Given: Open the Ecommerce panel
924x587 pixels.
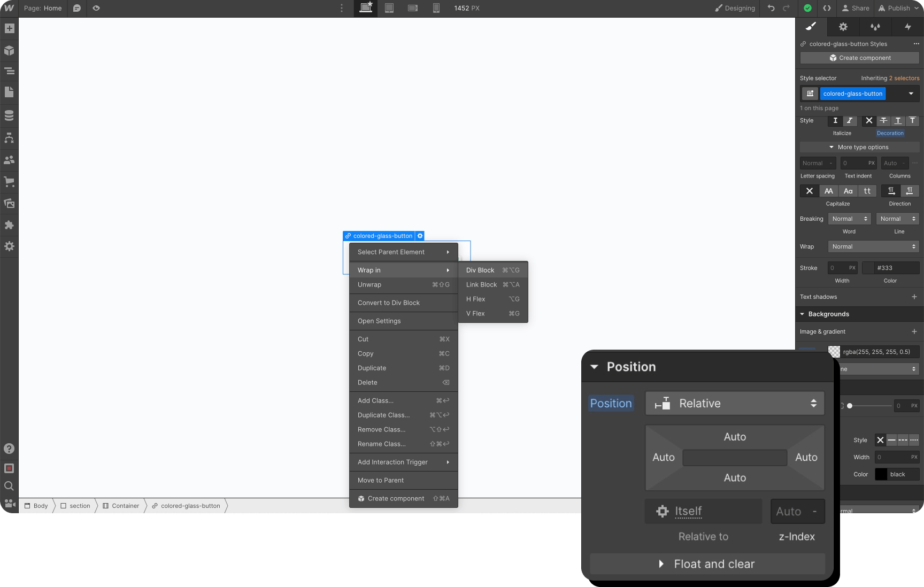Looking at the screenshot, I should pyautogui.click(x=9, y=182).
